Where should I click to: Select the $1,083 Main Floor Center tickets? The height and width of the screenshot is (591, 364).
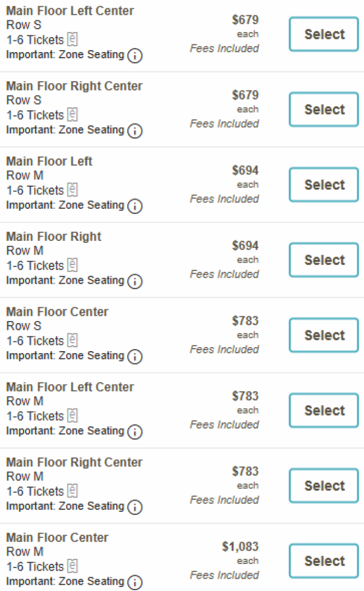pos(323,561)
